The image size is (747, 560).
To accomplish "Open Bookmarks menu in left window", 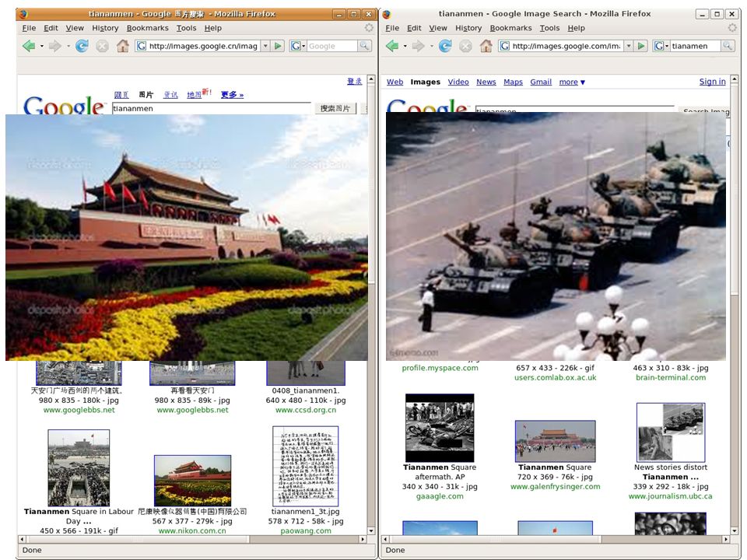I will (x=148, y=28).
